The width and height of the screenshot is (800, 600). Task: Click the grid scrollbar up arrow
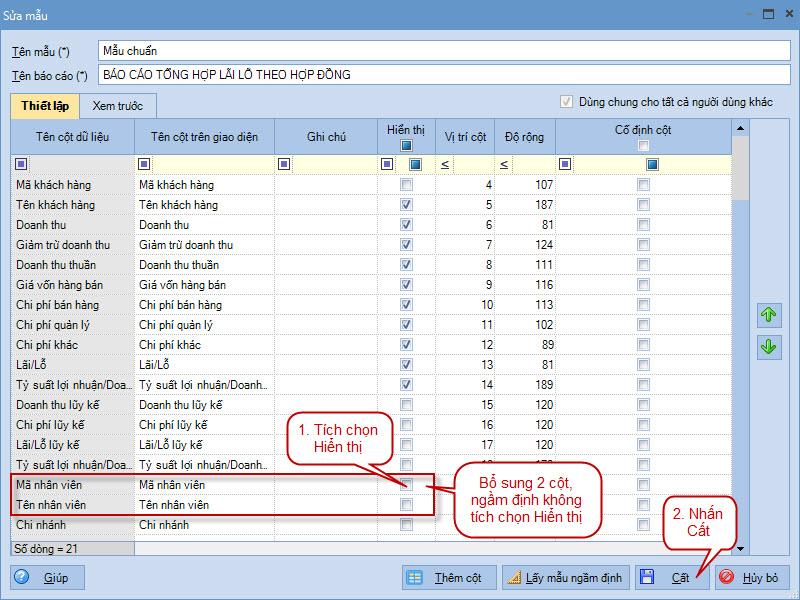740,128
